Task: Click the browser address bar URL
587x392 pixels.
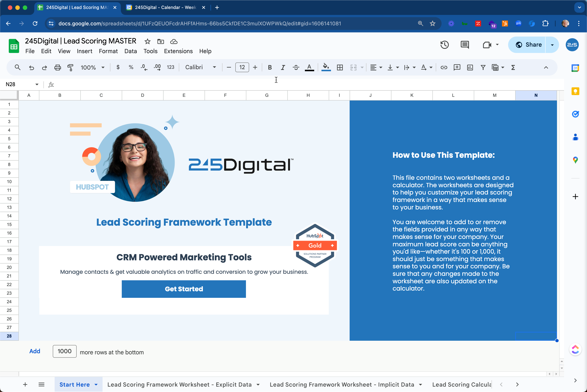Action: pos(200,23)
